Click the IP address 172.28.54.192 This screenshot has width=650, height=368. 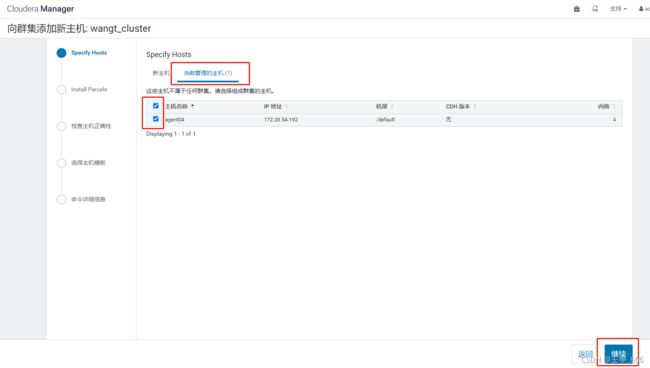(281, 120)
